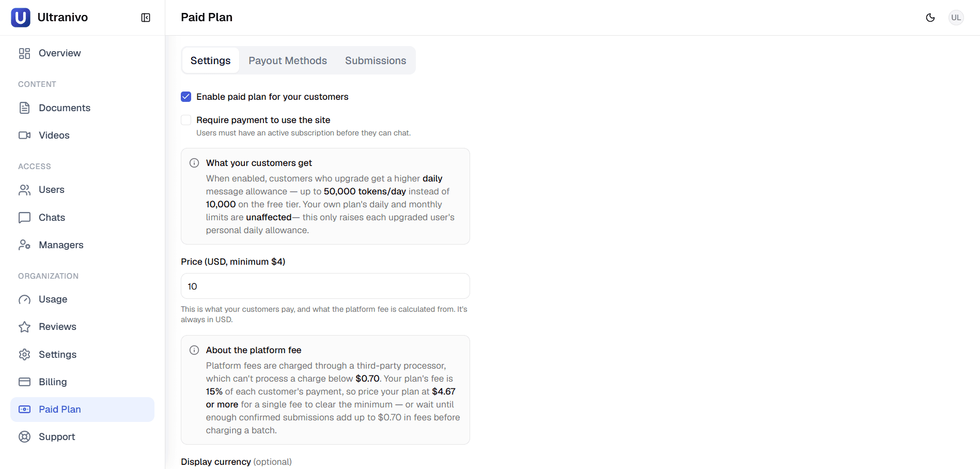980x469 pixels.
Task: Open the Billing page
Action: pyautogui.click(x=82, y=382)
